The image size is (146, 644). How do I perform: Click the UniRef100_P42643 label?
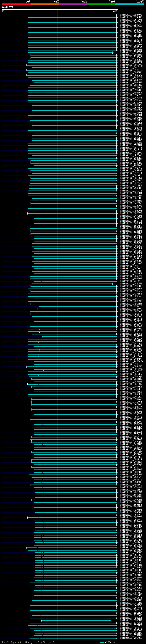[131, 70]
